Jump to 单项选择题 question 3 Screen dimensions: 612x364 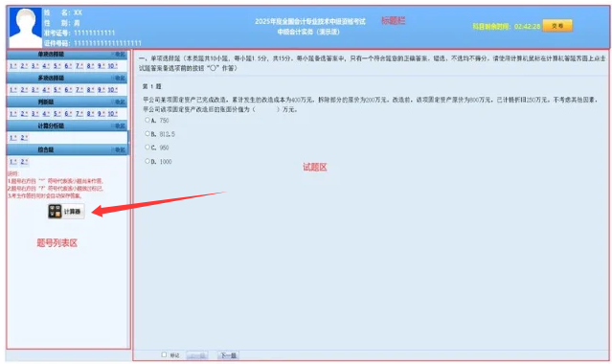[x=35, y=66]
